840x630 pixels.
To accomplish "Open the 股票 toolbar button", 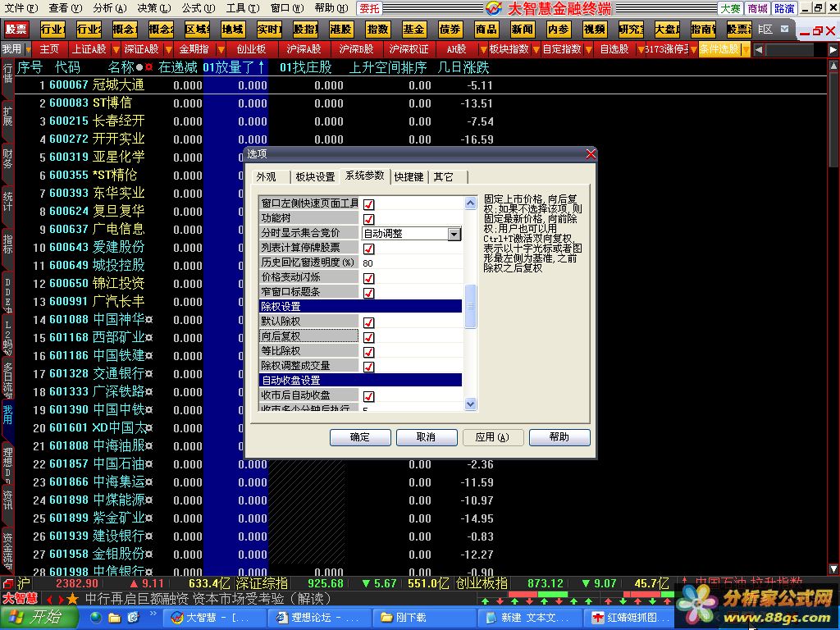I will pyautogui.click(x=16, y=30).
